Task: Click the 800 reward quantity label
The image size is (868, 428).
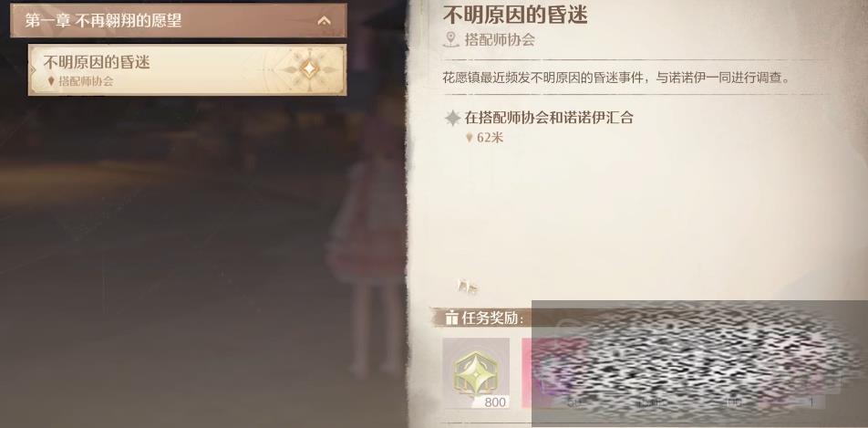Action: (495, 402)
